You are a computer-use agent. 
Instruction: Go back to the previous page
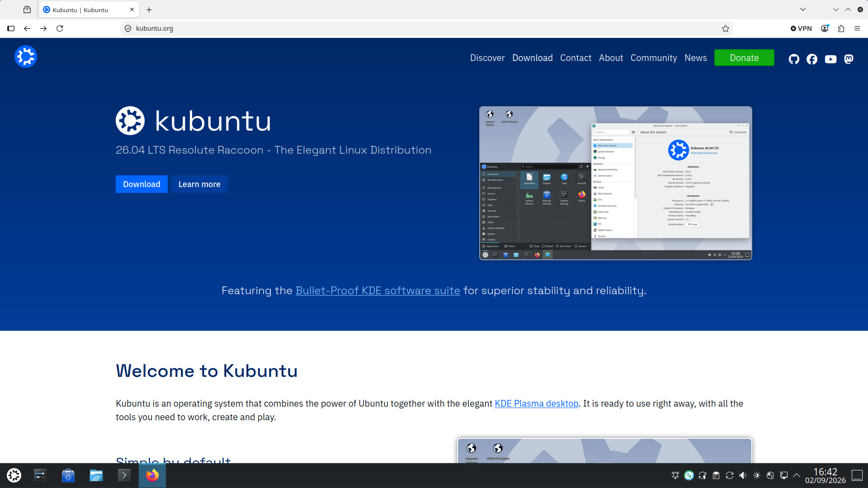(27, 28)
